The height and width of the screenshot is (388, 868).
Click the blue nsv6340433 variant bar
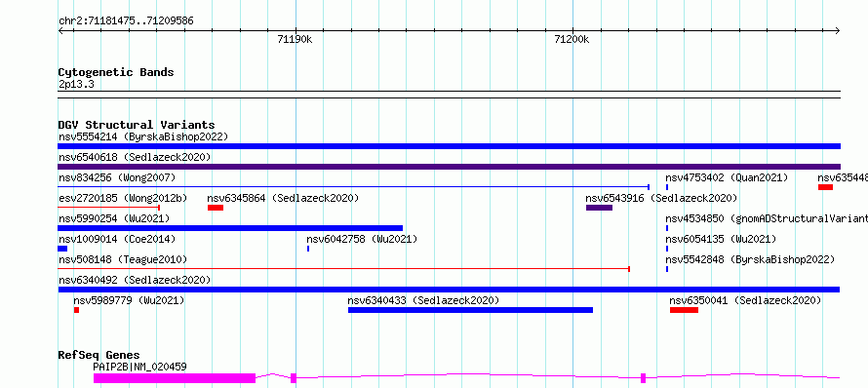470,310
